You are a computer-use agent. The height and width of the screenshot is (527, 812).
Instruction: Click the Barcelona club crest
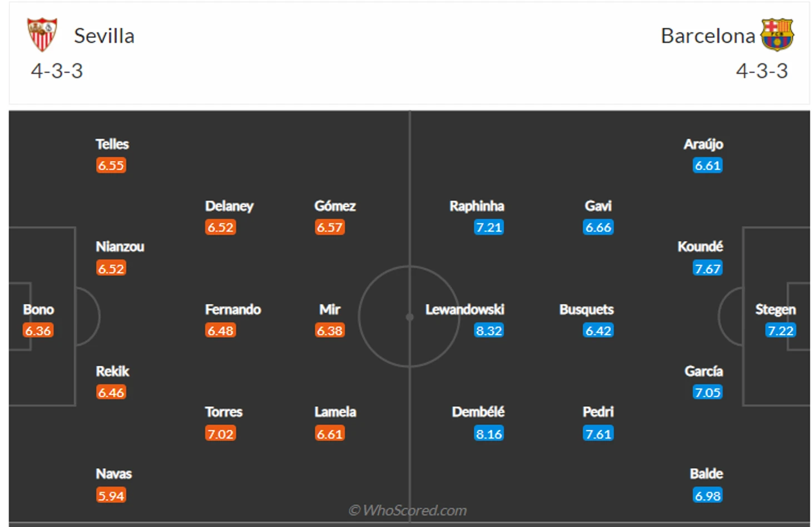point(777,34)
